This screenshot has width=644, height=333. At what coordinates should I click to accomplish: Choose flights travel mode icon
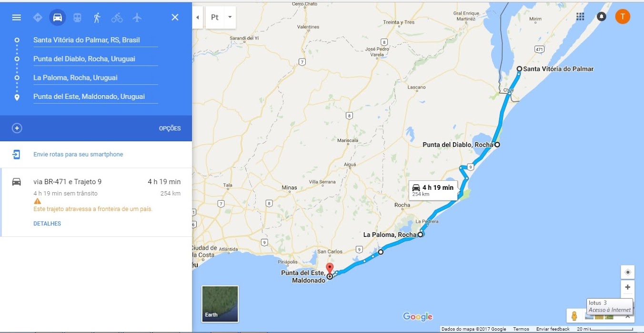tap(137, 18)
